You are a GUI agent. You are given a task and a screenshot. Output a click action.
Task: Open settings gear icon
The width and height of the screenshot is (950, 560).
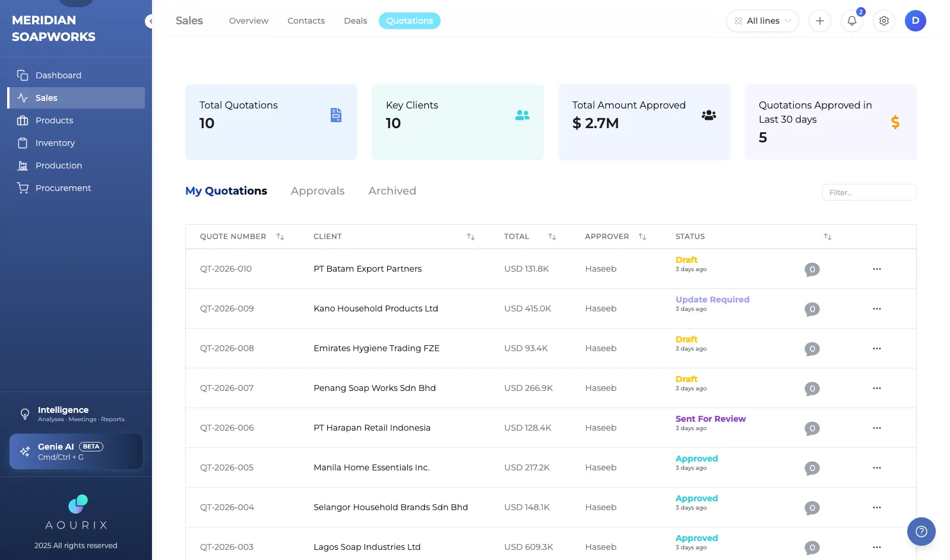pyautogui.click(x=884, y=21)
